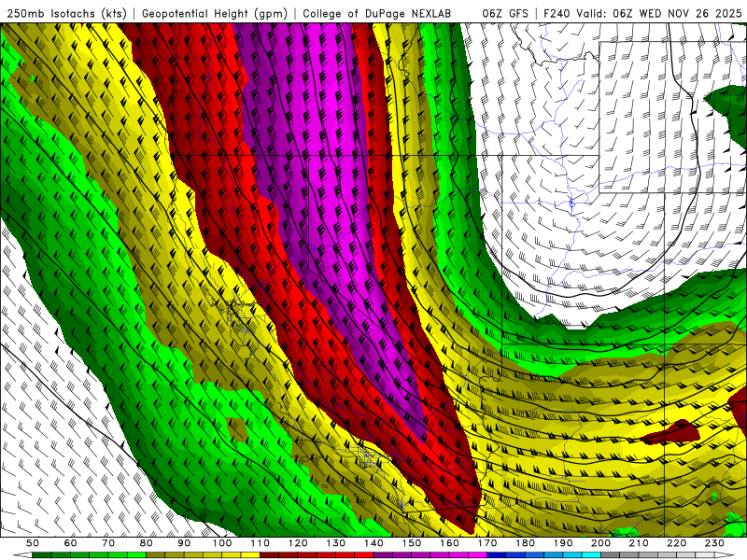Click the darkest maroon swatch starting at 110
The width and height of the screenshot is (747, 560).
[x=269, y=555]
